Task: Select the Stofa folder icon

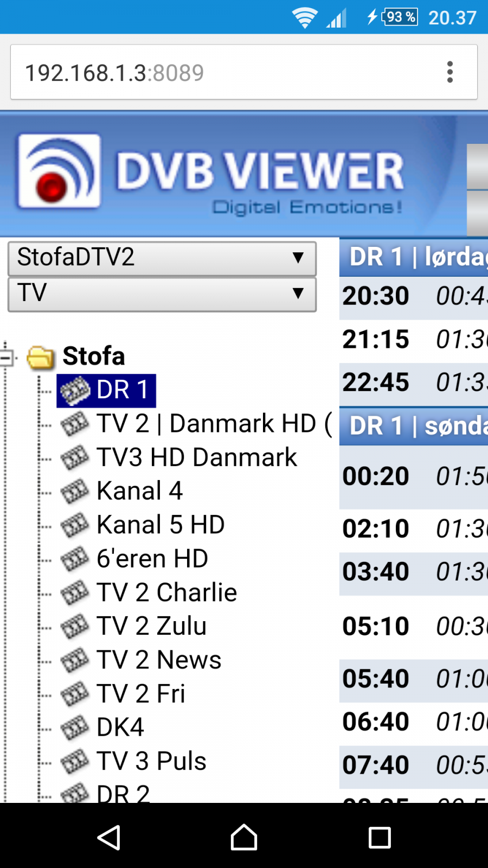Action: tap(41, 357)
